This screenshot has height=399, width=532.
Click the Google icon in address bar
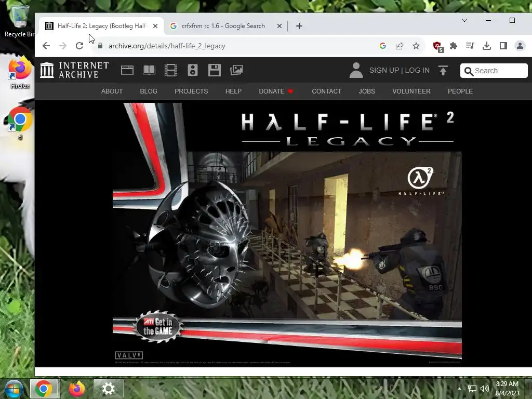click(x=383, y=46)
